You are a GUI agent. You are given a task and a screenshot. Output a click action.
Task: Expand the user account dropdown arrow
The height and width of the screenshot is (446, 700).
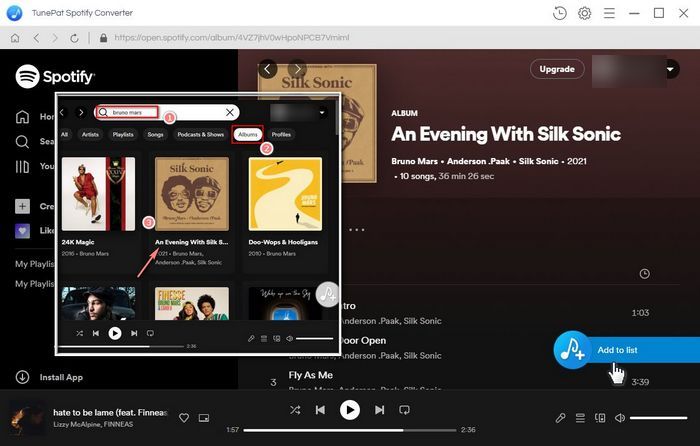[x=670, y=69]
